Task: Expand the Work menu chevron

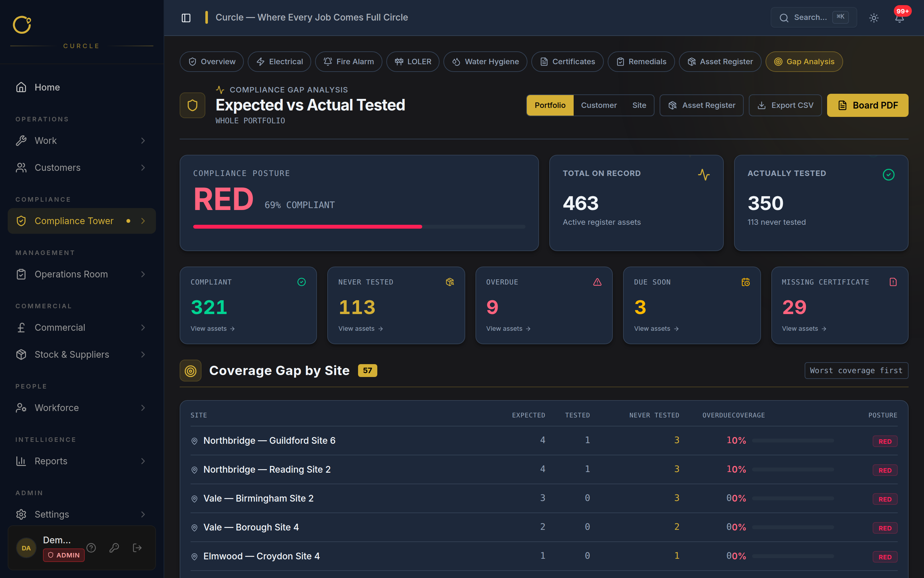Action: [x=143, y=141]
